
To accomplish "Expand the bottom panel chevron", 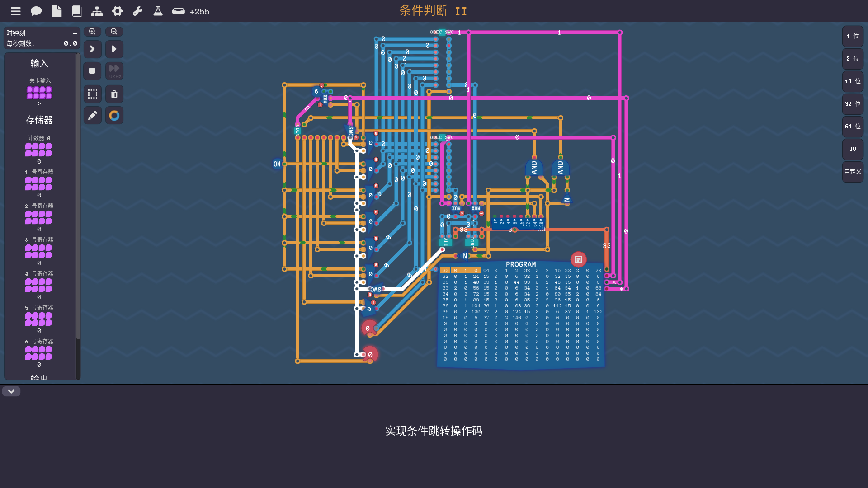I will [x=11, y=391].
